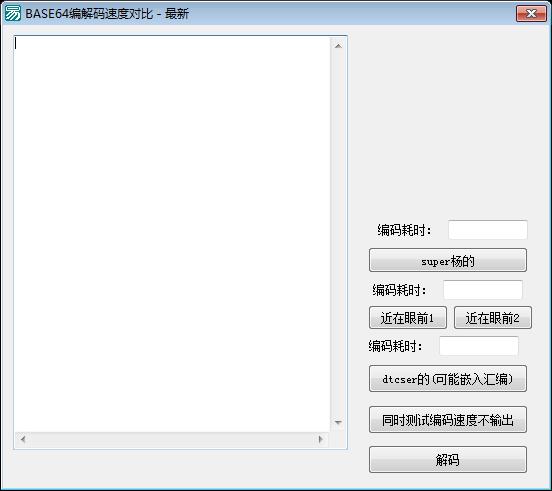Click the horizontal scrollbar's left arrow

(x=23, y=439)
